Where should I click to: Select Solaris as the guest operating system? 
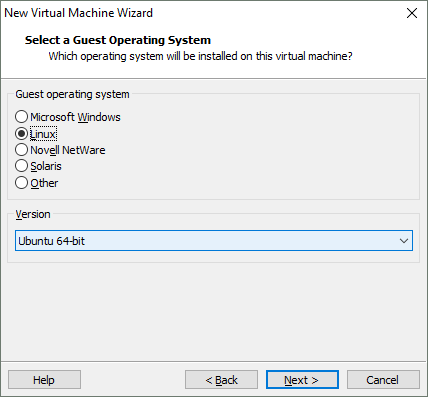click(21, 166)
